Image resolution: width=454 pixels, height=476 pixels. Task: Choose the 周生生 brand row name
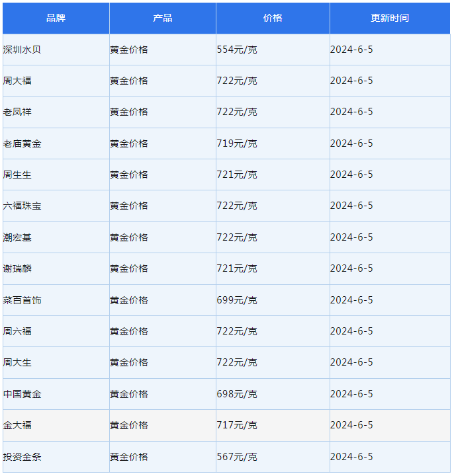[x=17, y=175]
